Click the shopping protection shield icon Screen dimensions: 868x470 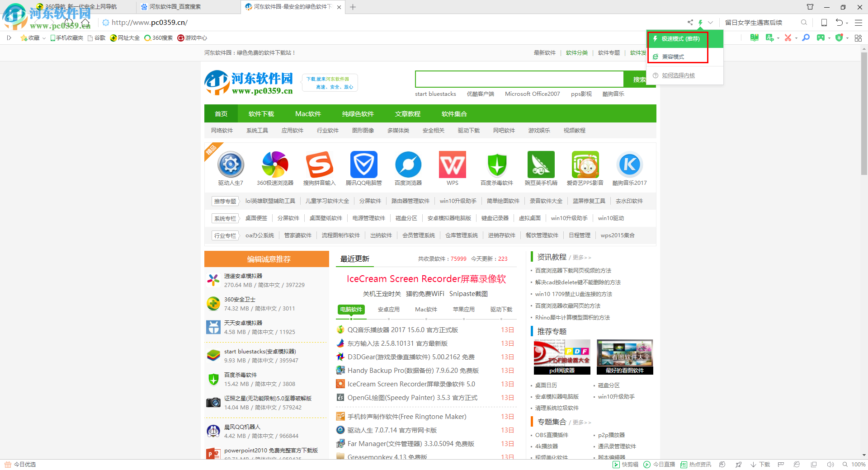coord(840,38)
